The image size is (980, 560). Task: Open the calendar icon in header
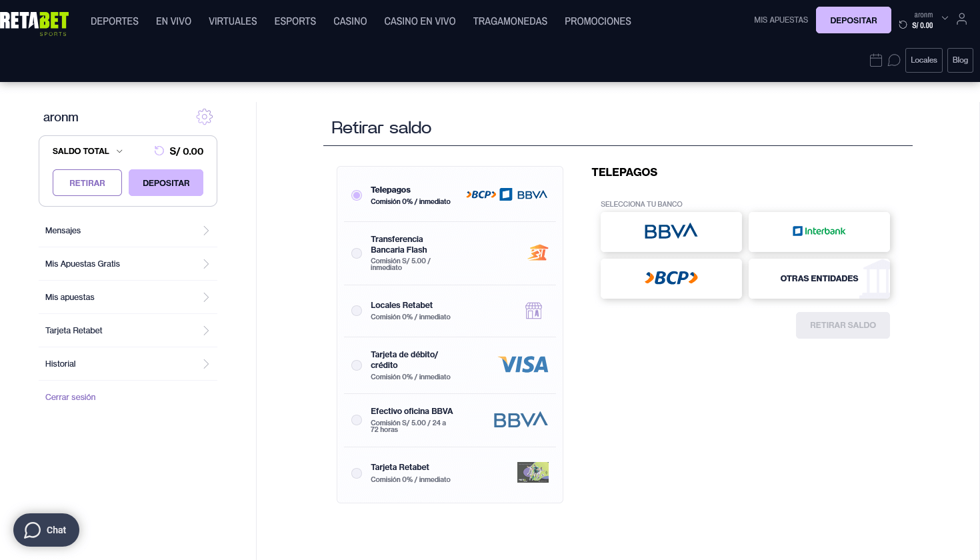click(876, 60)
